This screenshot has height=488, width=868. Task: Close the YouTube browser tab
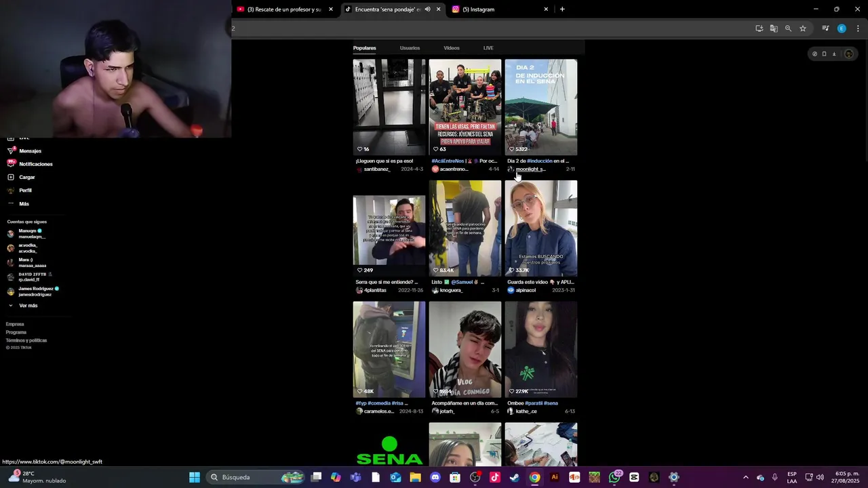point(331,9)
